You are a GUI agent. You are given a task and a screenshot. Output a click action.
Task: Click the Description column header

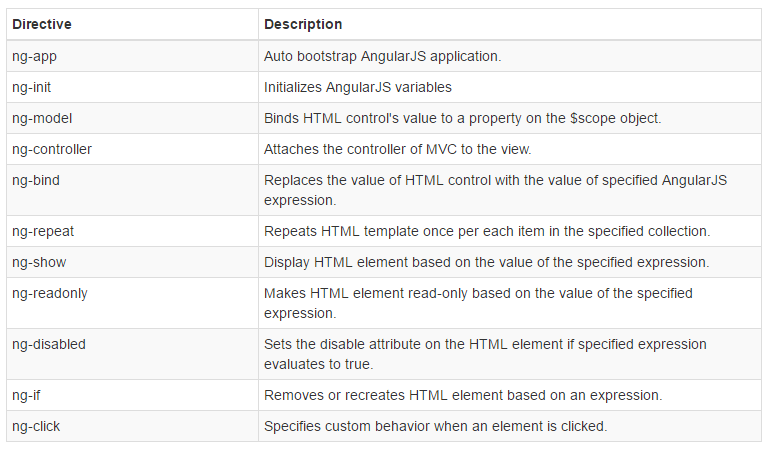click(x=303, y=24)
